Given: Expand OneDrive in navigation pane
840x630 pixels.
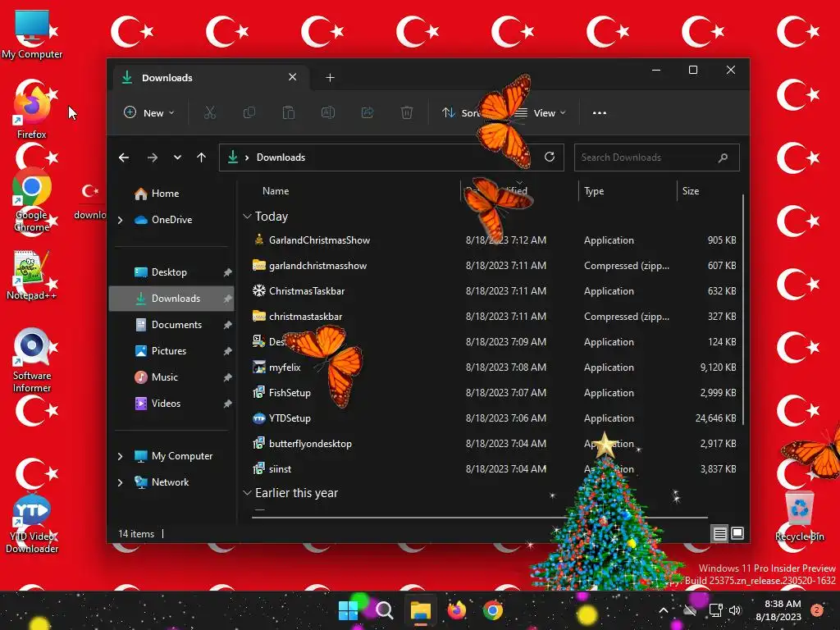Looking at the screenshot, I should coord(120,220).
